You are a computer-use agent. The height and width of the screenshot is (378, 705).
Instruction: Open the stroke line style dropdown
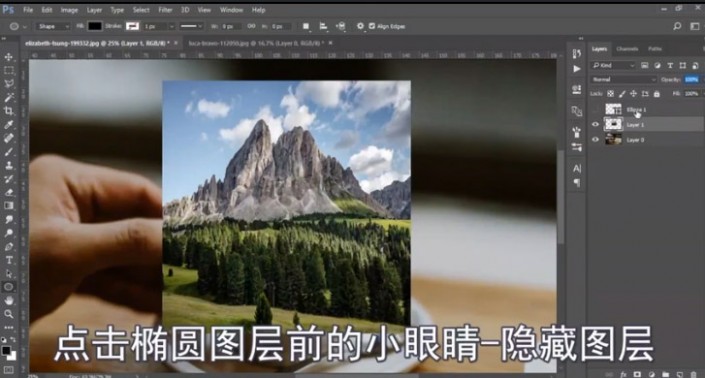(192, 26)
